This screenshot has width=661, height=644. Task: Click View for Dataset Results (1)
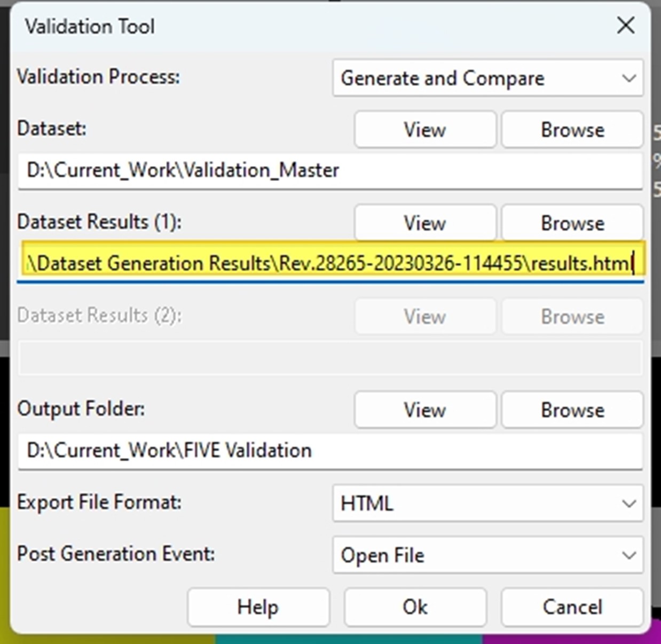pyautogui.click(x=424, y=223)
